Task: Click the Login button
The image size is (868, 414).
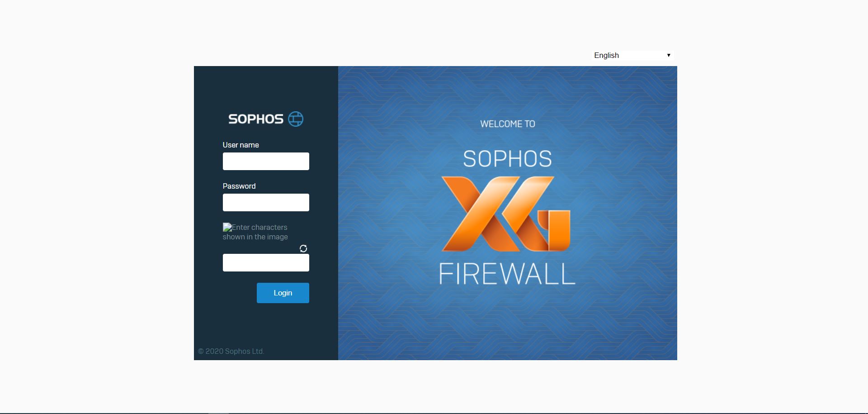Action: click(x=283, y=293)
